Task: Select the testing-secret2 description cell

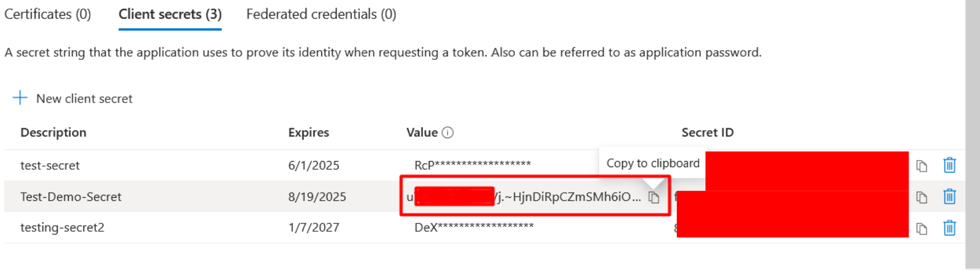Action: point(62,227)
